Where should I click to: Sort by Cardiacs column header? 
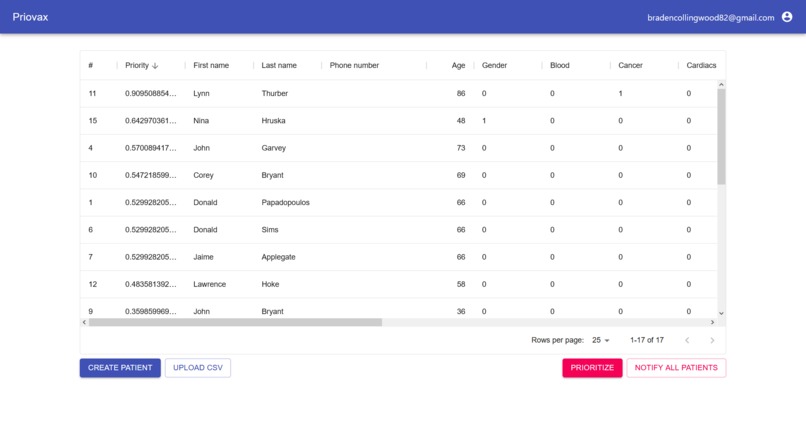click(x=701, y=65)
